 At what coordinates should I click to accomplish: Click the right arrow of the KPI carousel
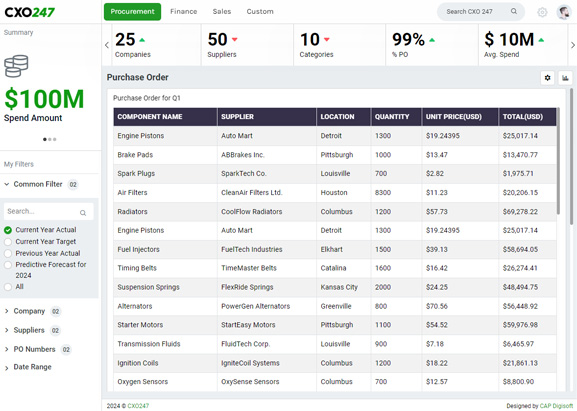[x=573, y=45]
